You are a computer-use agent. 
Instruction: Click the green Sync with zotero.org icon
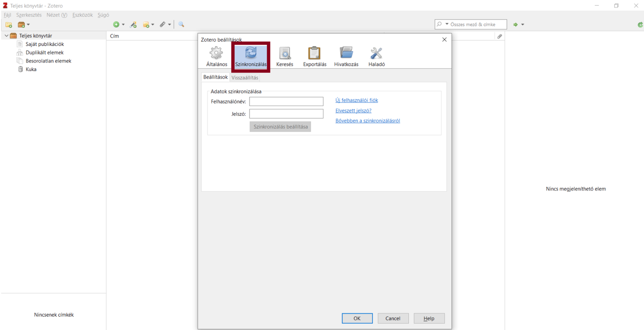(x=640, y=25)
